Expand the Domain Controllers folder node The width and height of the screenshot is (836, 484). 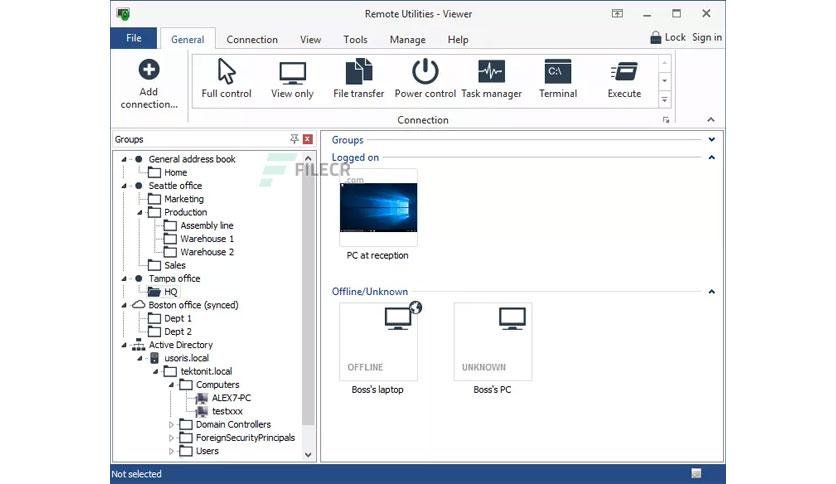click(171, 425)
